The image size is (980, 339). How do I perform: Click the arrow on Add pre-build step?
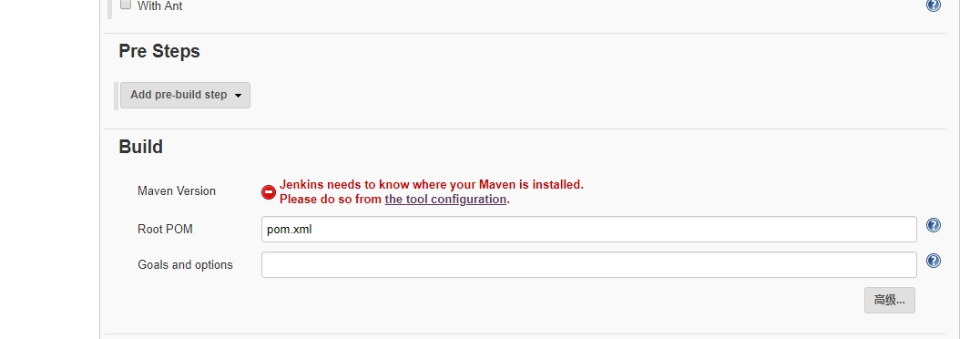coord(238,96)
